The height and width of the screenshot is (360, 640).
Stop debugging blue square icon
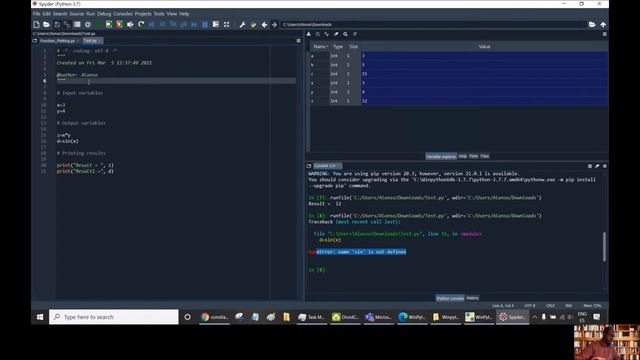(x=205, y=24)
